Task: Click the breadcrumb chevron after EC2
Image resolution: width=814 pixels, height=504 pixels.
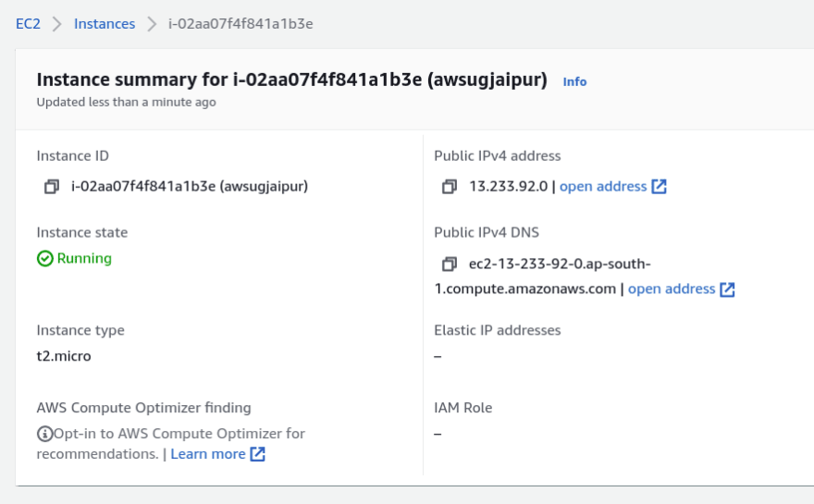Action: point(57,24)
